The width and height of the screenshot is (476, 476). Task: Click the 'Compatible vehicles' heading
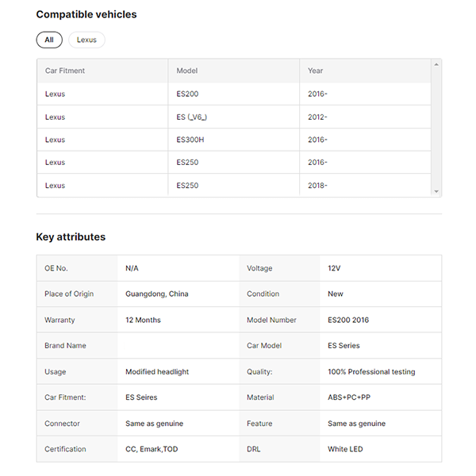pos(86,14)
